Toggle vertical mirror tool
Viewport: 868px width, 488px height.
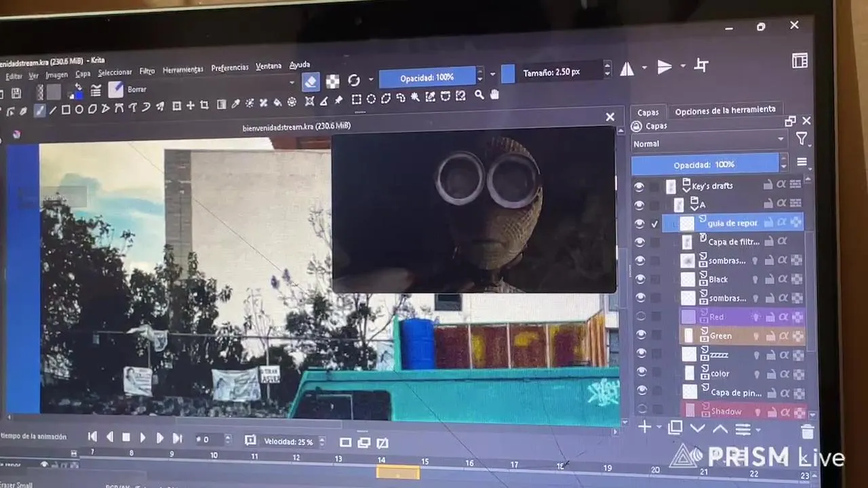pyautogui.click(x=665, y=66)
